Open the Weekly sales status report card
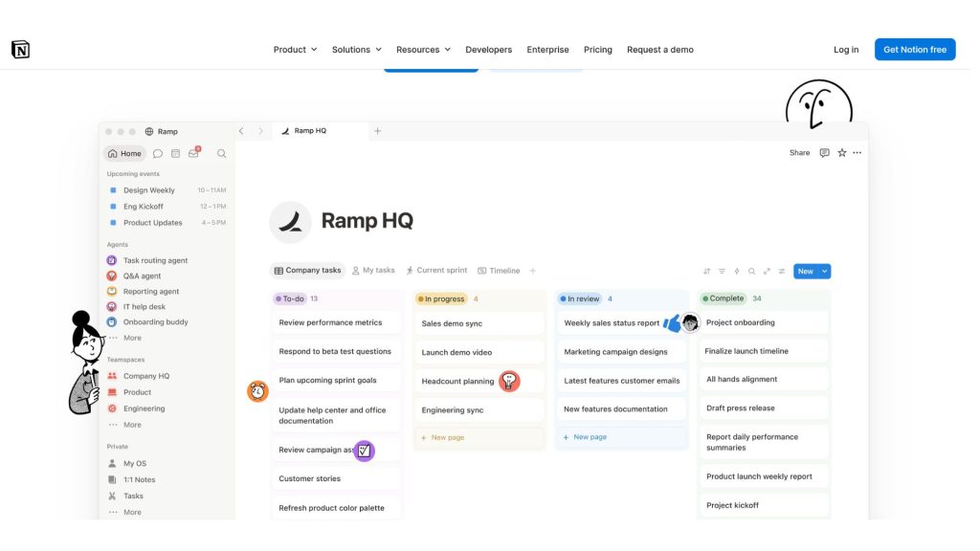Viewport: 980px width, 551px height. pyautogui.click(x=622, y=323)
